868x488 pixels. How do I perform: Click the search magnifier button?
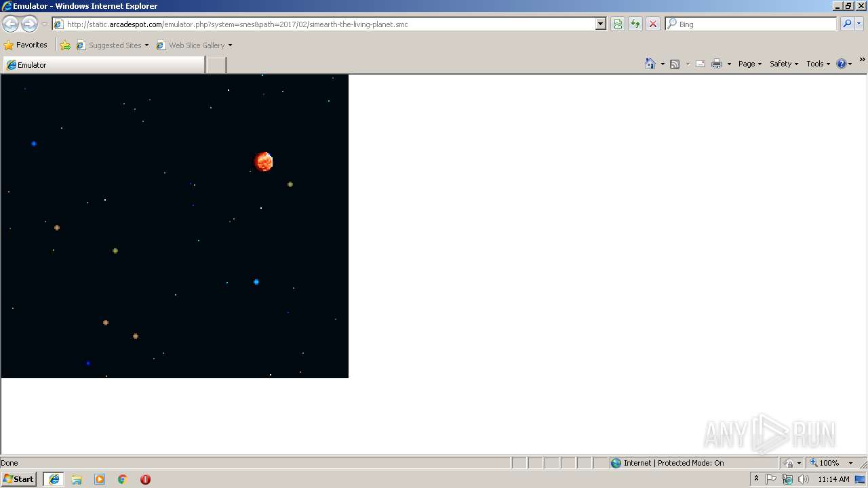coord(847,24)
